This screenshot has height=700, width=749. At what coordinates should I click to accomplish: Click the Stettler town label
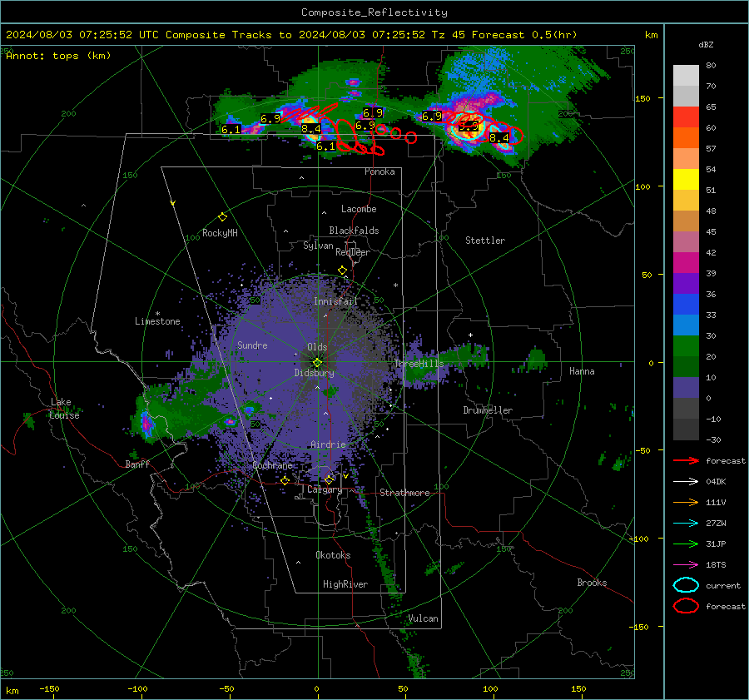point(485,241)
